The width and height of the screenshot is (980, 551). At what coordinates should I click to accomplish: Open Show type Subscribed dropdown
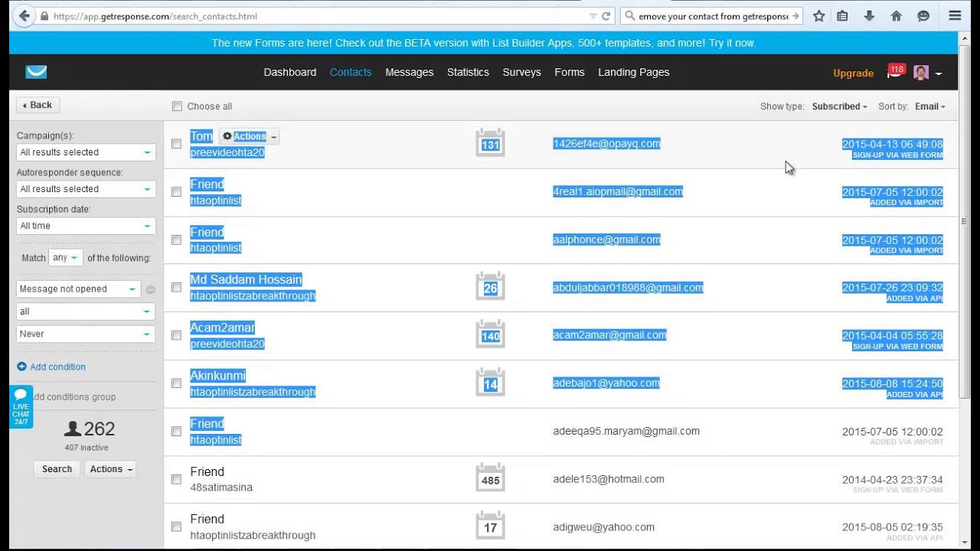[x=839, y=106]
